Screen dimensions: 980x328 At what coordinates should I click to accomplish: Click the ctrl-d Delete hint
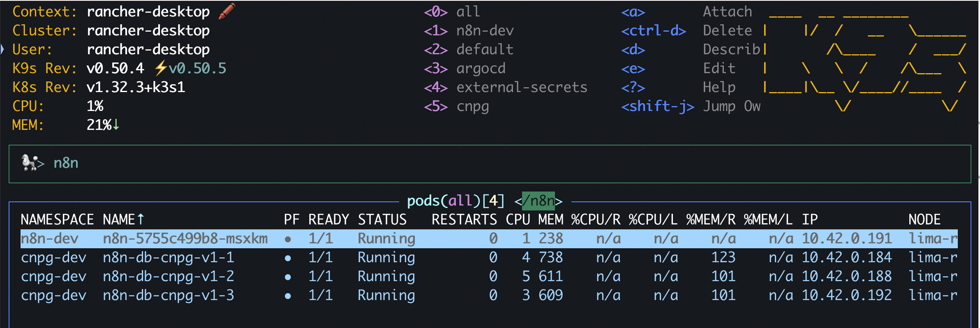[x=686, y=30]
